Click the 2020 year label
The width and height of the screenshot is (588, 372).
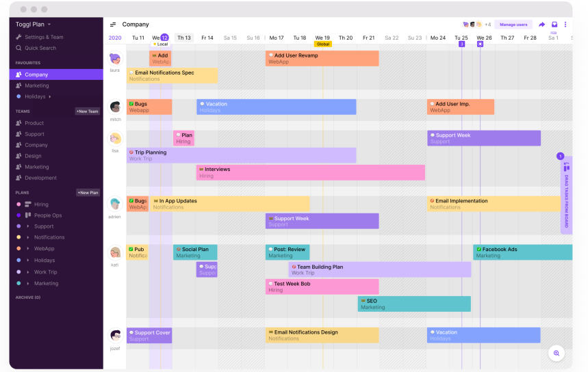pos(115,38)
